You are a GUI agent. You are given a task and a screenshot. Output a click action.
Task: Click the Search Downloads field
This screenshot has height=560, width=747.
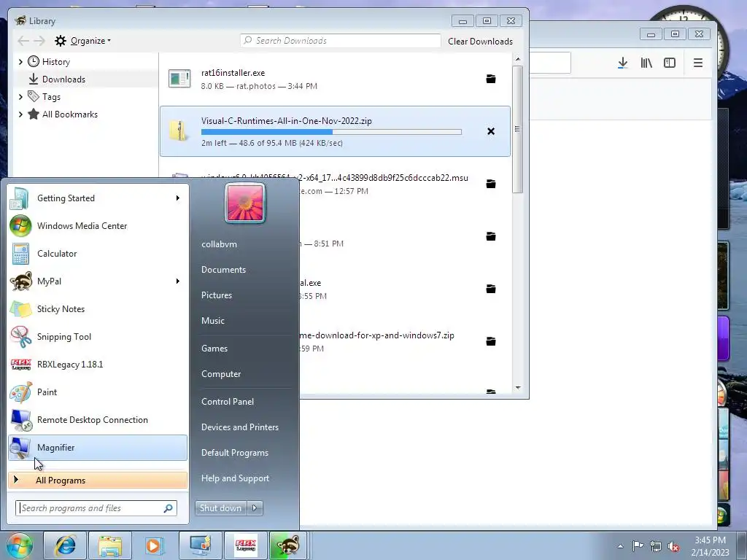(x=340, y=41)
